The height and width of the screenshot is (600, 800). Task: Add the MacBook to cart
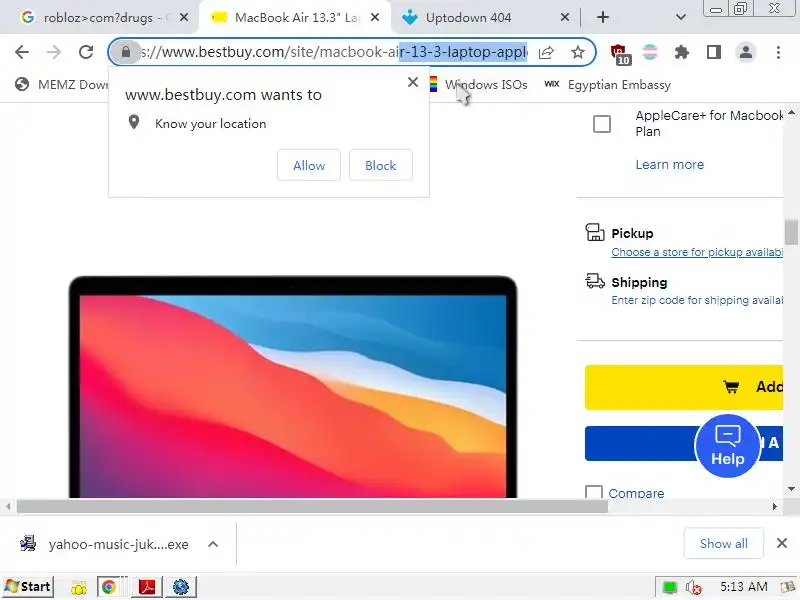tap(684, 387)
